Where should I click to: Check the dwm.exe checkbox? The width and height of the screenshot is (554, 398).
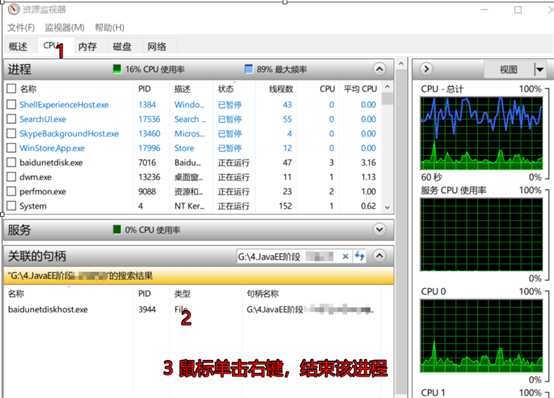click(x=11, y=177)
